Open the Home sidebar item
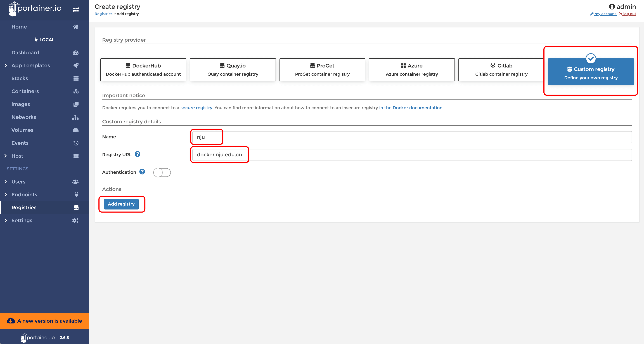 pyautogui.click(x=44, y=27)
